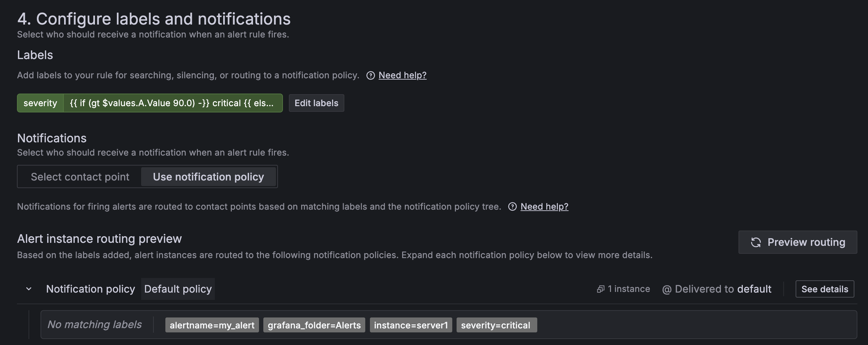
Task: Select the 'Select contact point' option
Action: tap(80, 177)
